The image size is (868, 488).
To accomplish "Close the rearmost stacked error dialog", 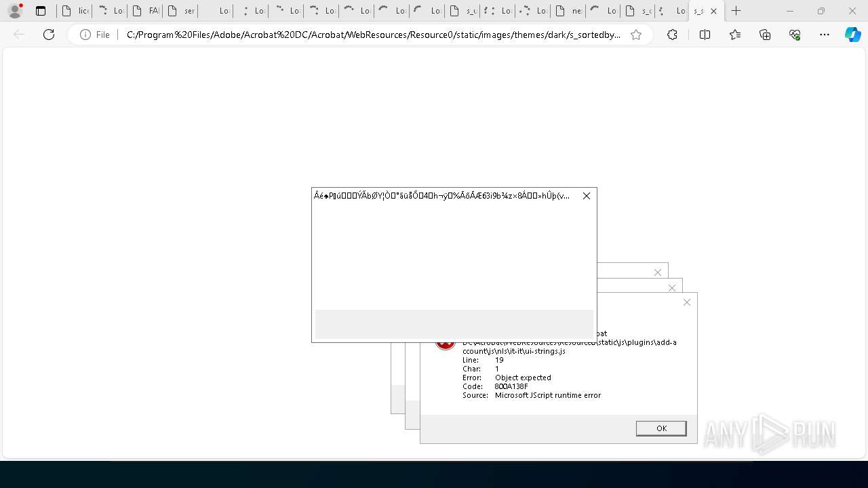I will [x=658, y=272].
